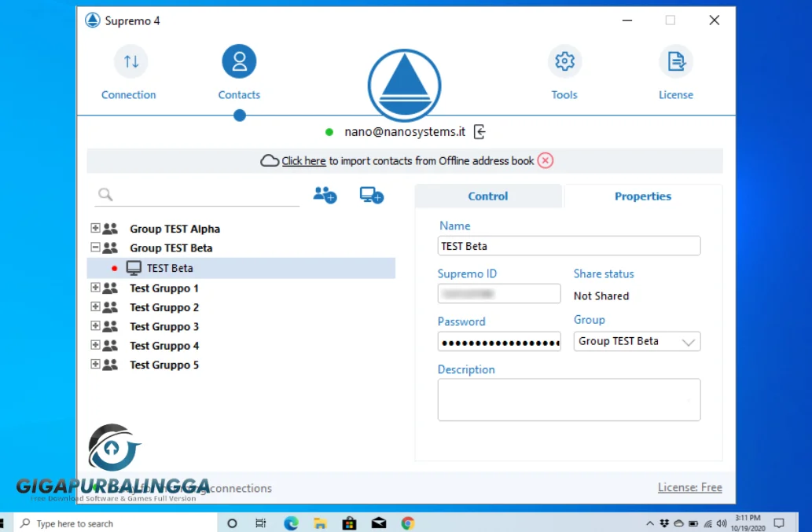This screenshot has width=812, height=532.
Task: Click the Contacts label
Action: [239, 95]
